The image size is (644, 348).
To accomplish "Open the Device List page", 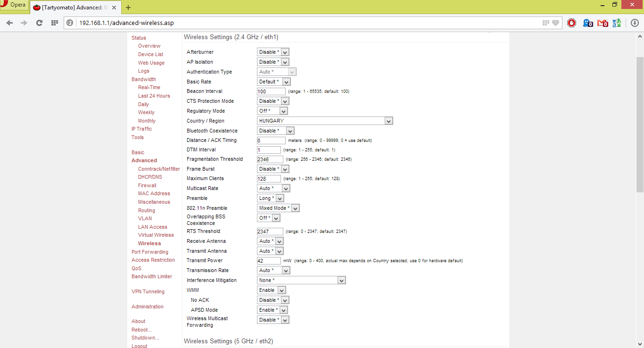I will (150, 54).
